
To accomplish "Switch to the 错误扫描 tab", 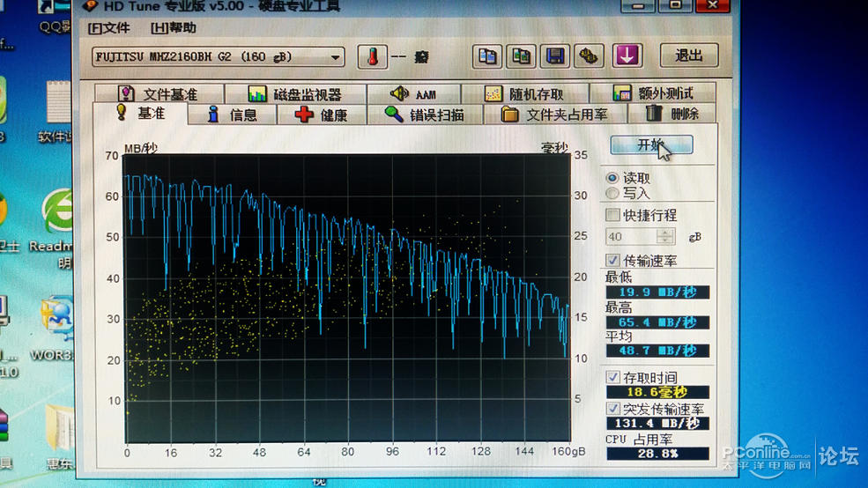I will tap(425, 115).
